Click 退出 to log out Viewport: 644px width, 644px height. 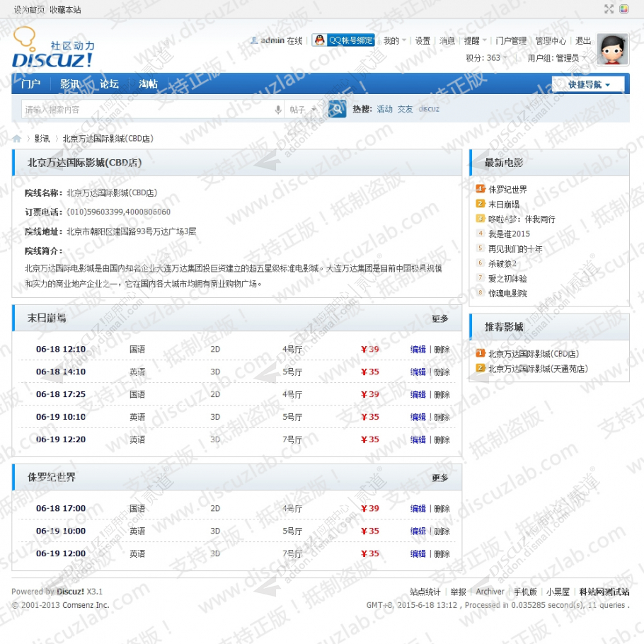583,40
